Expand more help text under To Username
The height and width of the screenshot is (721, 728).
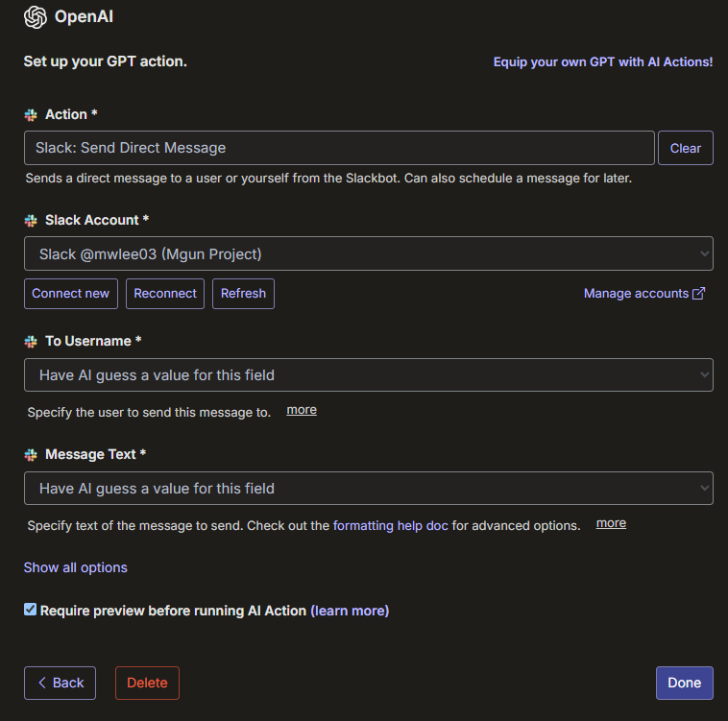[302, 410]
